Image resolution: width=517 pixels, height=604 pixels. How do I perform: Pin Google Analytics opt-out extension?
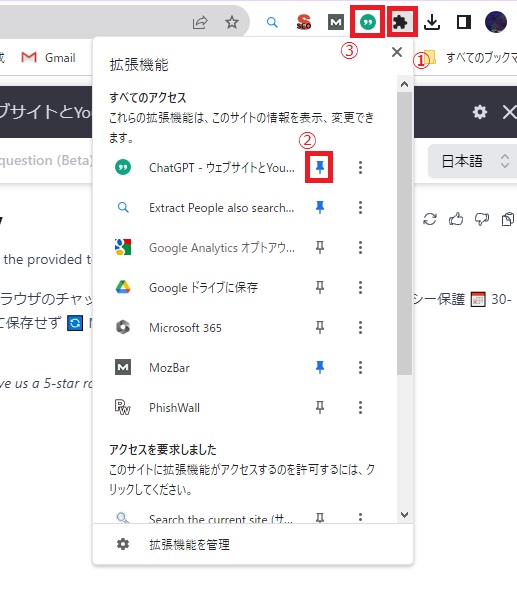pyautogui.click(x=319, y=247)
